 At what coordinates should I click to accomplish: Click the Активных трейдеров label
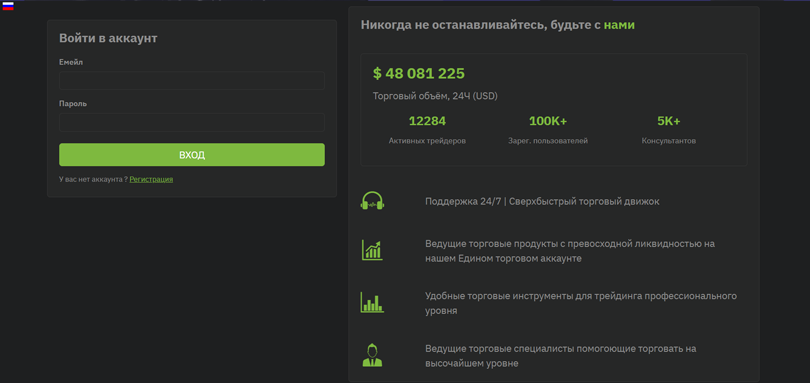coord(427,141)
